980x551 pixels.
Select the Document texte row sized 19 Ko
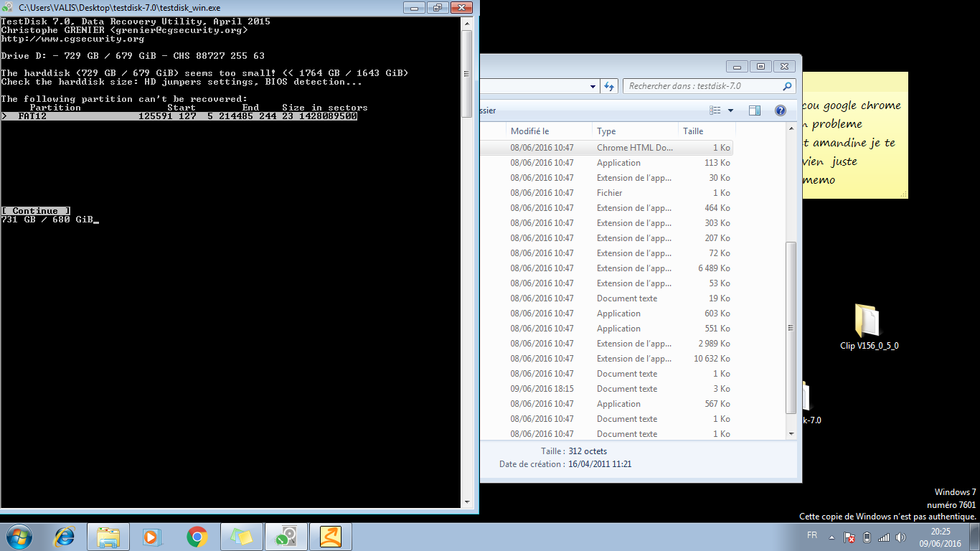click(608, 298)
